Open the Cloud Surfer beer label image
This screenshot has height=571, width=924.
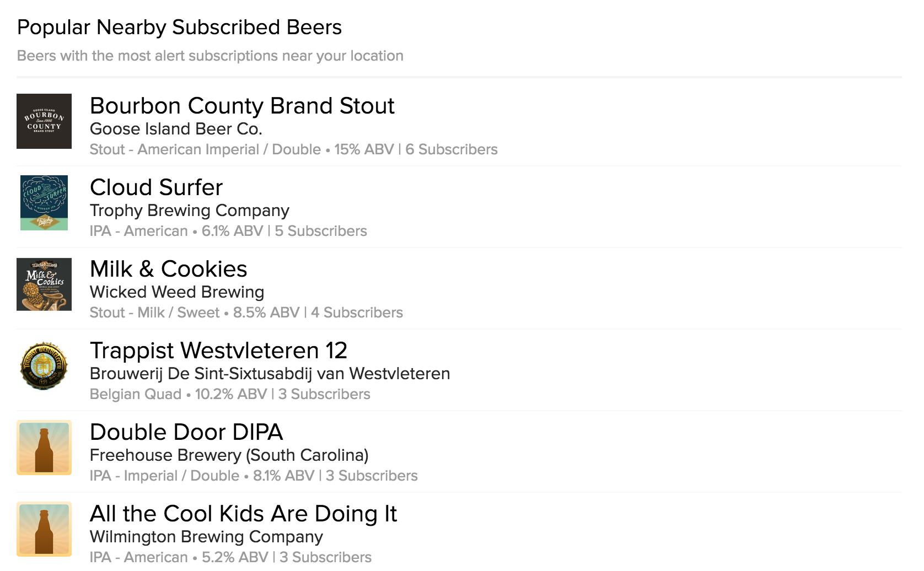(44, 203)
